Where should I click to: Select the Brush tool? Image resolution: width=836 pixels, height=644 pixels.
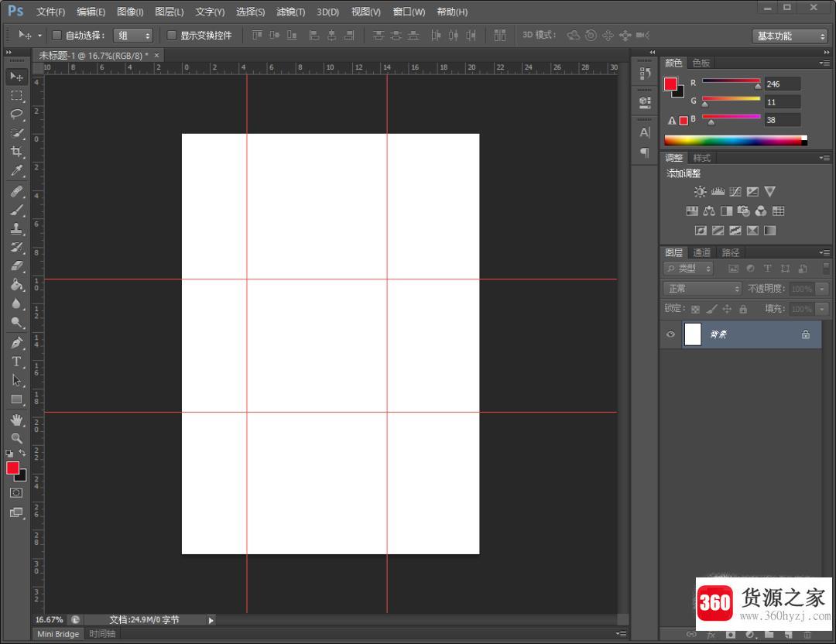[x=16, y=210]
